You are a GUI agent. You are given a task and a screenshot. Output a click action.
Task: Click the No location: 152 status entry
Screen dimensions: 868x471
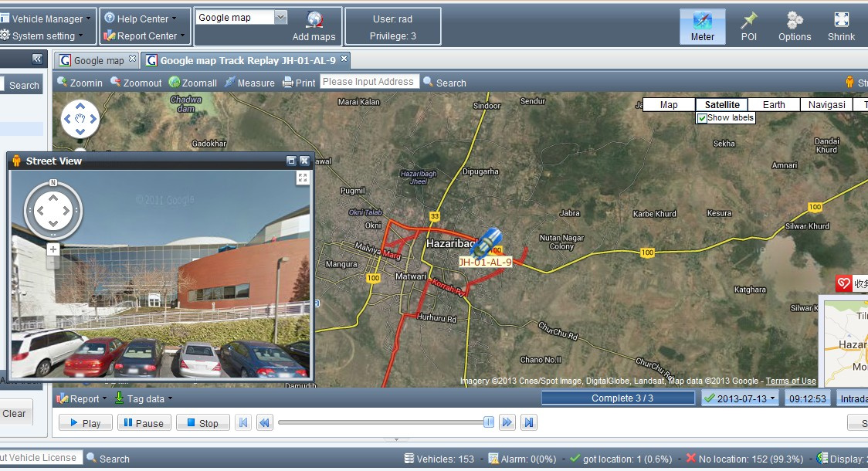744,459
